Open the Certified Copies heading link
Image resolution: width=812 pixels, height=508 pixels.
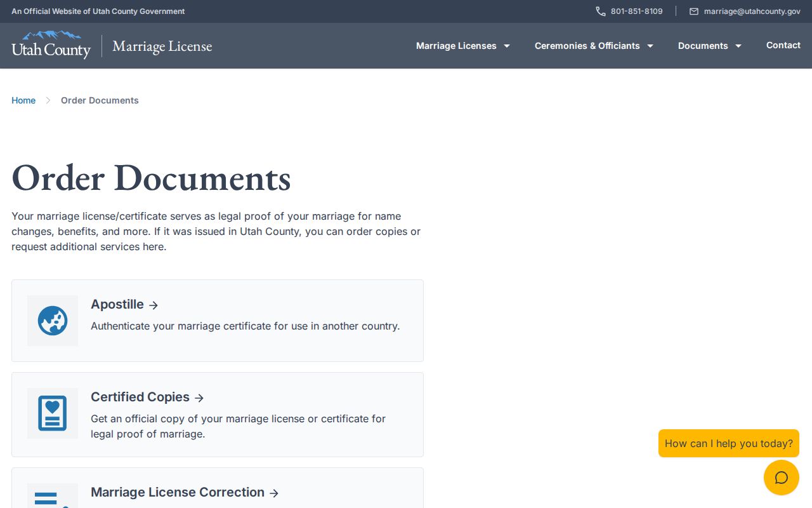coord(140,397)
